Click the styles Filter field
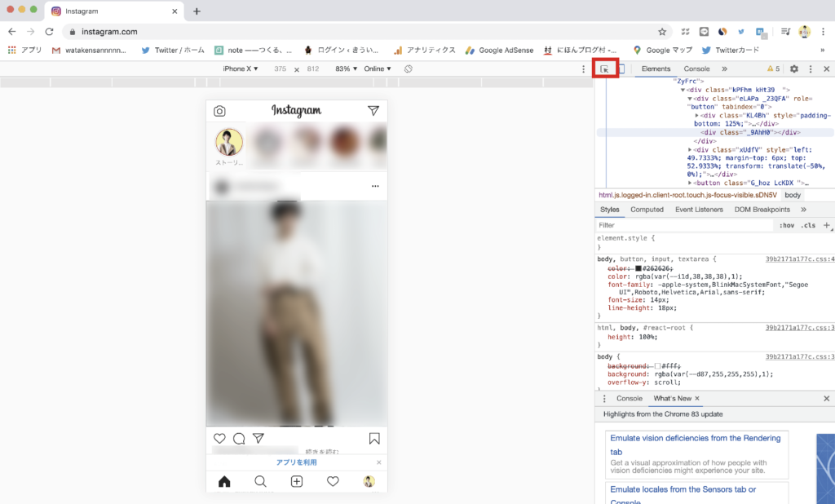This screenshot has height=504, width=835. click(684, 225)
